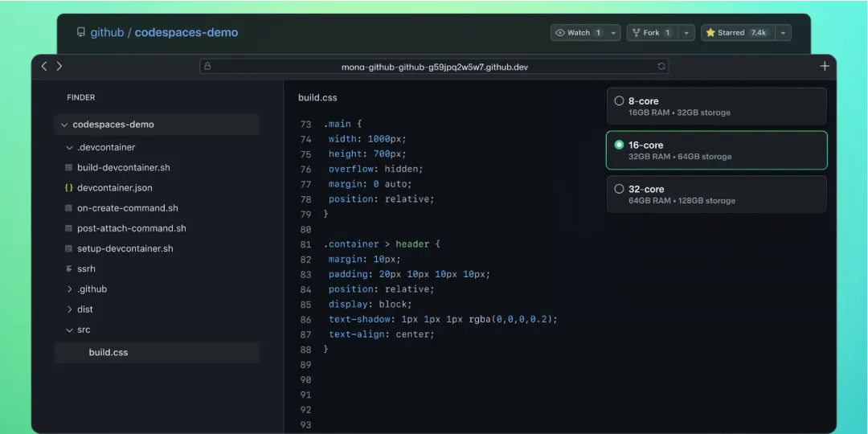868x434 pixels.
Task: Select the 8-core machine option
Action: 619,101
